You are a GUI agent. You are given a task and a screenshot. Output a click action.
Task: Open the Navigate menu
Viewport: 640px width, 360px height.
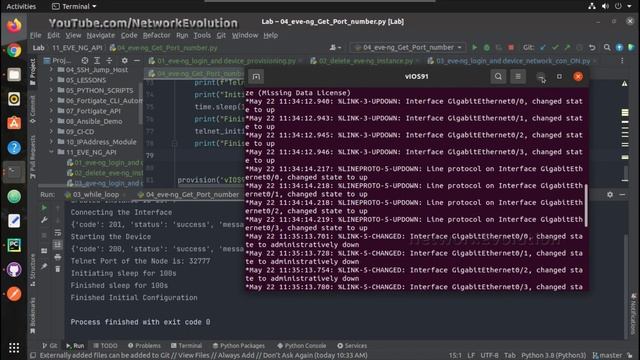[x=101, y=36]
